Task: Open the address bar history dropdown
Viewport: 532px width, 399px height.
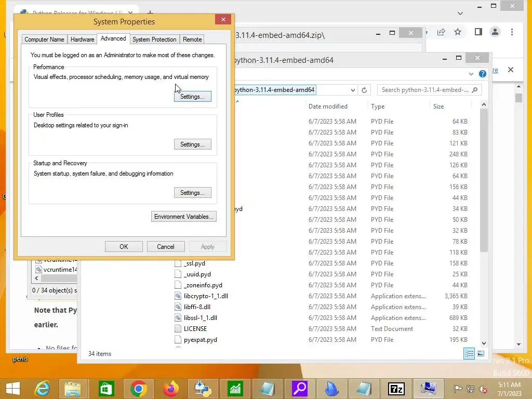Action: [353, 90]
